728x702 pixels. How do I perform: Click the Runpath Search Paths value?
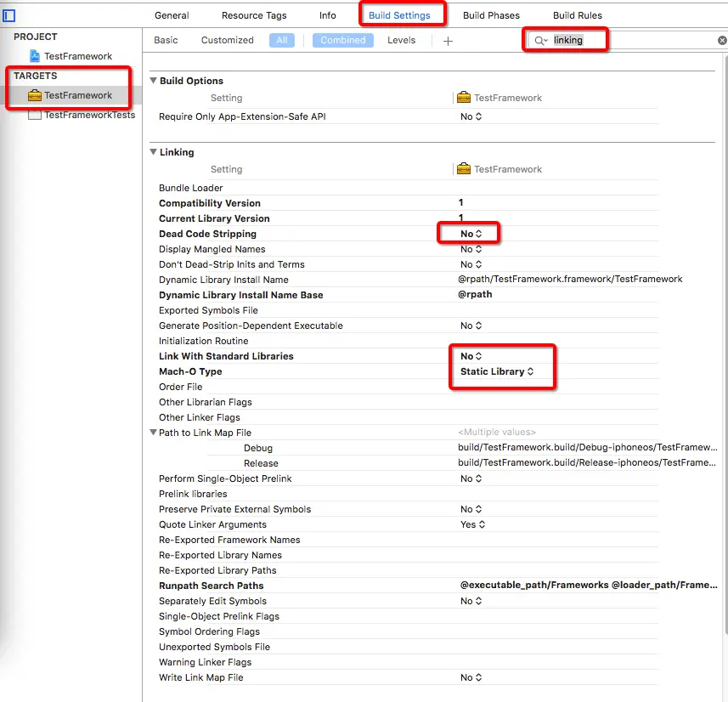tap(588, 585)
